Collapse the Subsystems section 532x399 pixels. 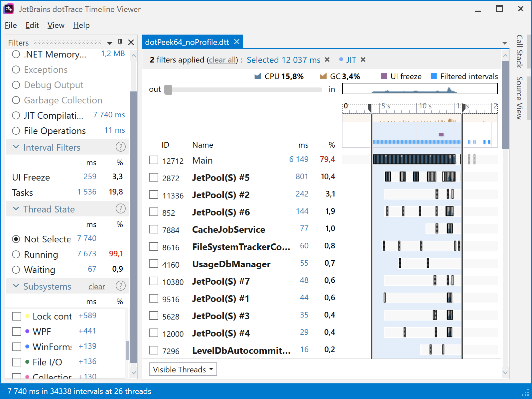[x=16, y=286]
